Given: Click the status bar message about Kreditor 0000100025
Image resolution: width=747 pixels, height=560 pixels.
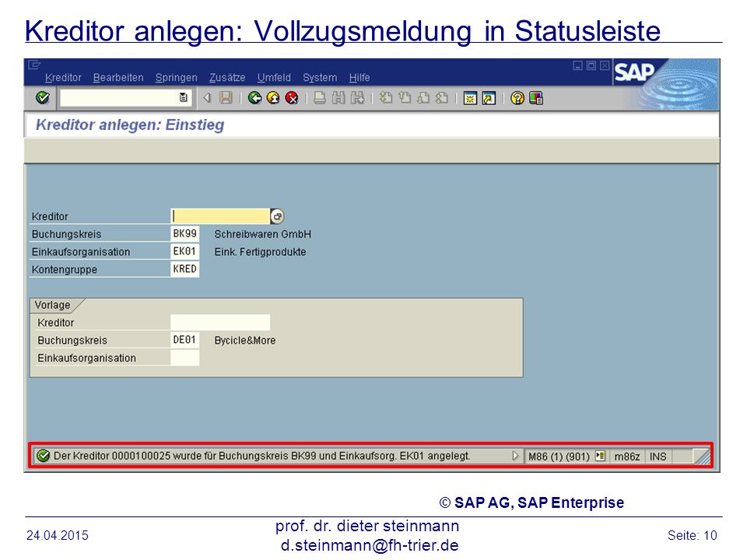Looking at the screenshot, I should pyautogui.click(x=261, y=456).
